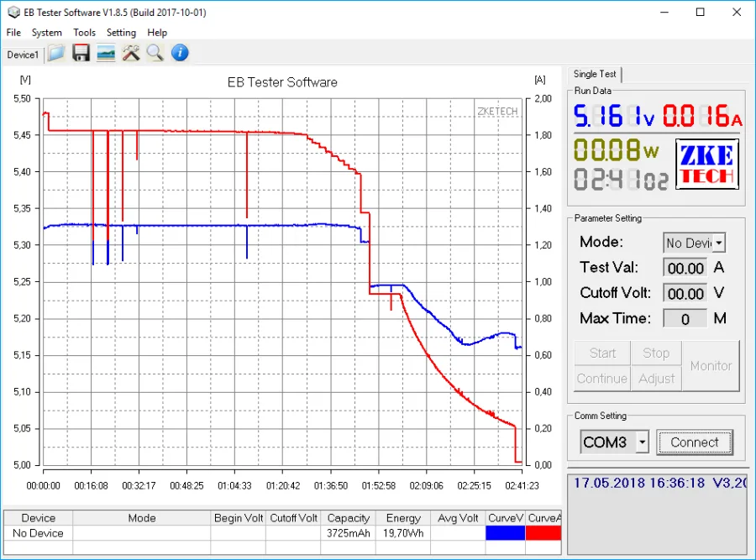Click the ZKE TECH logo
The height and width of the screenshot is (560, 756).
pyautogui.click(x=706, y=165)
